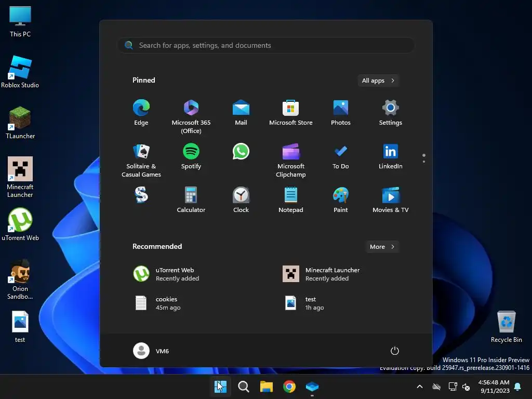The width and height of the screenshot is (532, 399).
Task: Select test image file on desktop
Action: coord(20,327)
